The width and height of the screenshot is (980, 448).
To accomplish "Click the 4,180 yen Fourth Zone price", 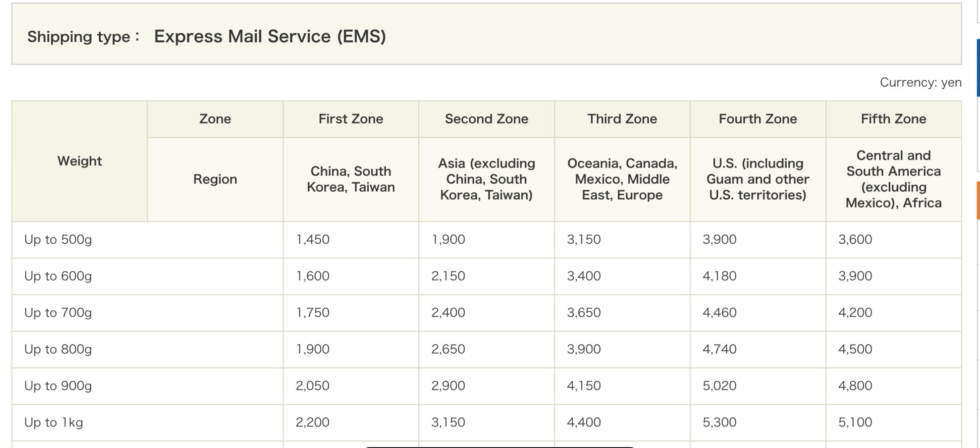I will pyautogui.click(x=719, y=276).
